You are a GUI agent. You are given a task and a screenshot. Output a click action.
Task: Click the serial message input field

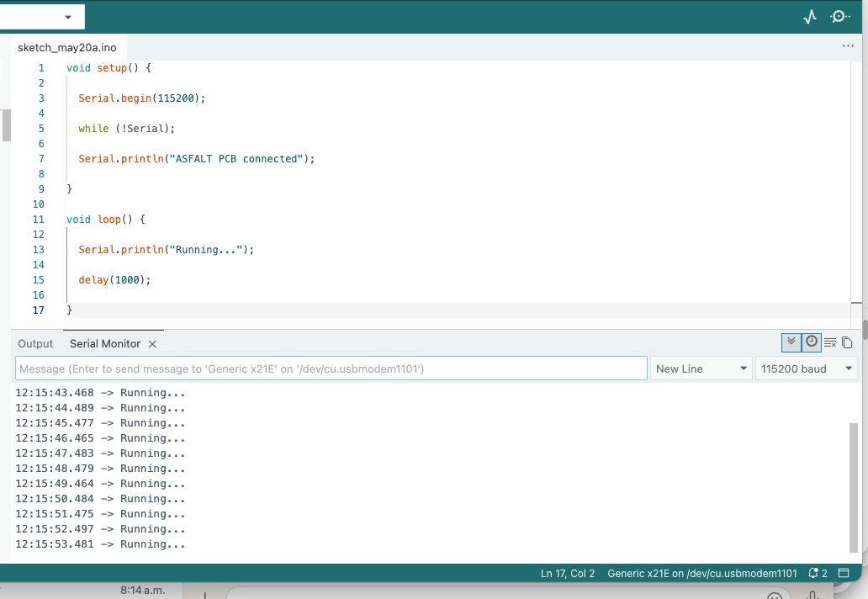331,368
